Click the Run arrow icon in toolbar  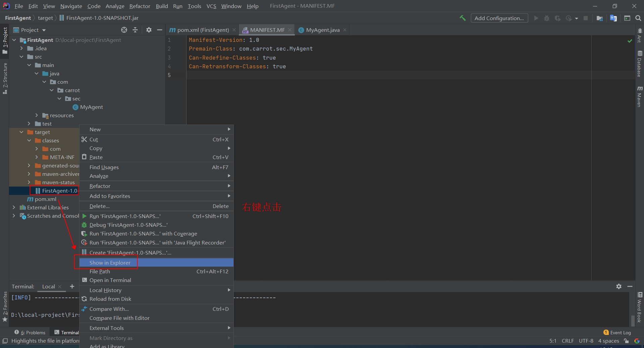tap(536, 18)
